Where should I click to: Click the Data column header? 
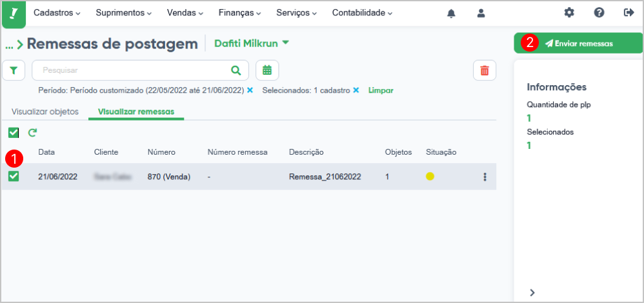point(46,152)
